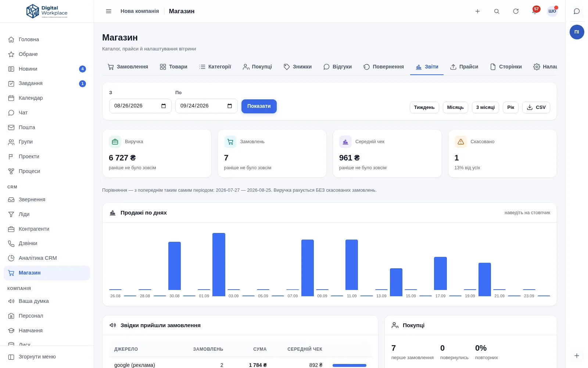This screenshot has height=368, width=588.
Task: Click the plus icon in header
Action: tap(477, 11)
